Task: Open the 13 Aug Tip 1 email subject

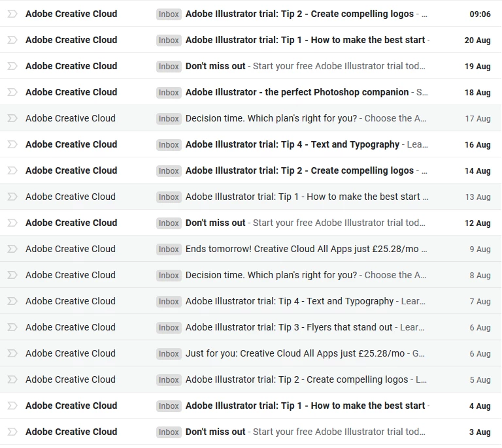Action: 303,197
